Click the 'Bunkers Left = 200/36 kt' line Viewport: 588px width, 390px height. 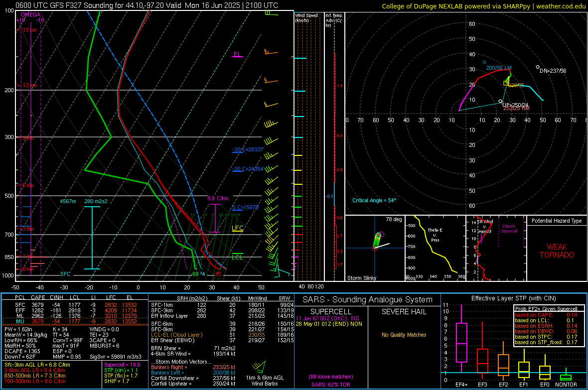tap(193, 373)
